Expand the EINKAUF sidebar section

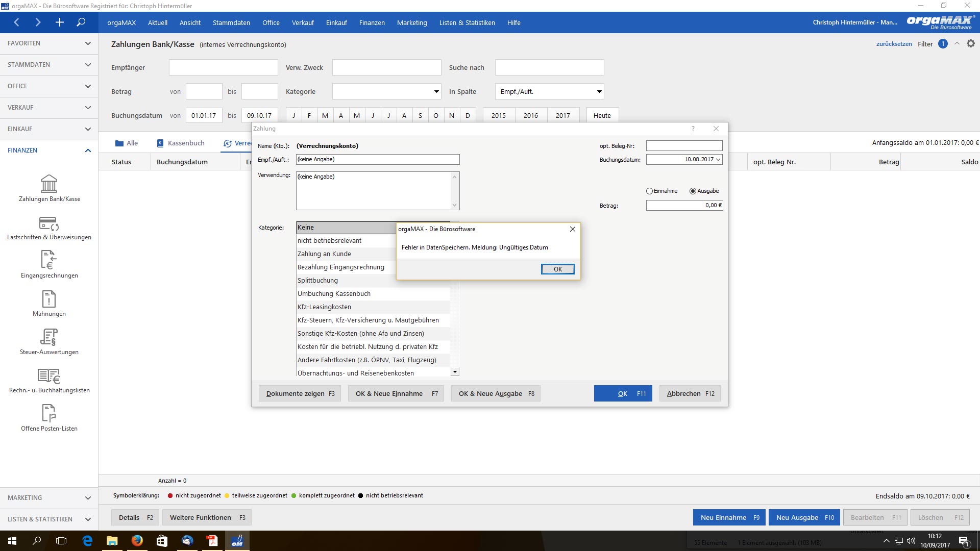coord(49,129)
